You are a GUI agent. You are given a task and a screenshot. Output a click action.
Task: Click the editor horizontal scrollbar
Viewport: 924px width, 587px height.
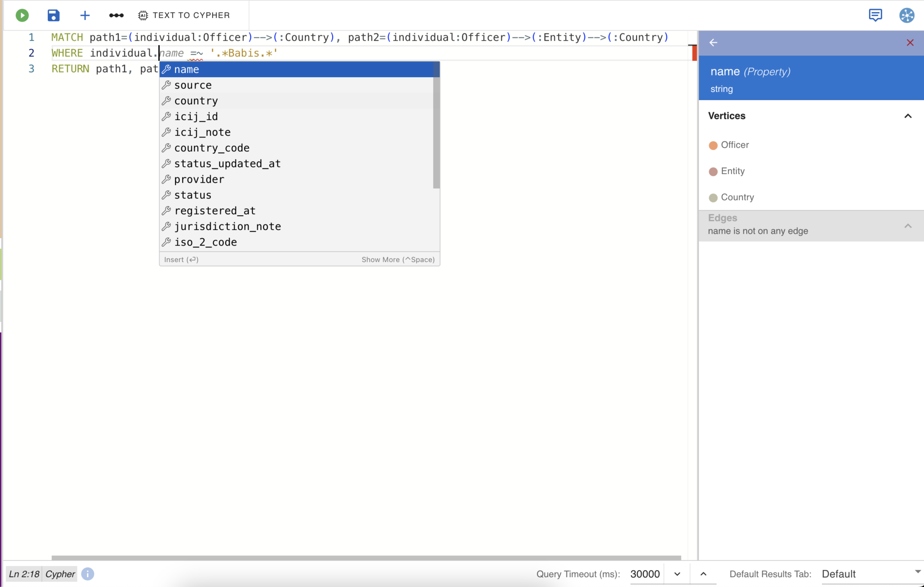click(x=366, y=558)
